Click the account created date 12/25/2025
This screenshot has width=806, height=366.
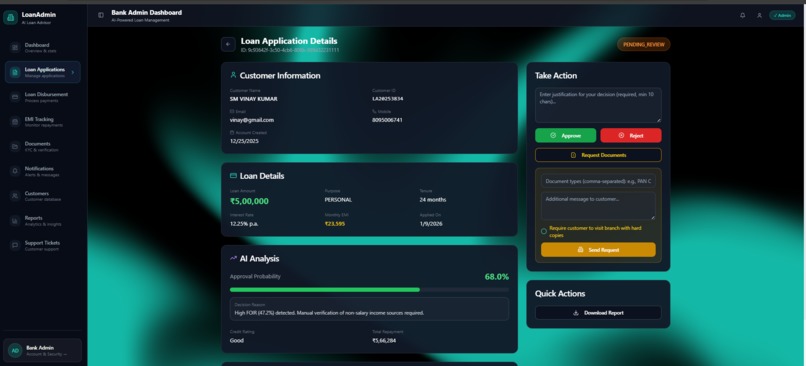244,141
